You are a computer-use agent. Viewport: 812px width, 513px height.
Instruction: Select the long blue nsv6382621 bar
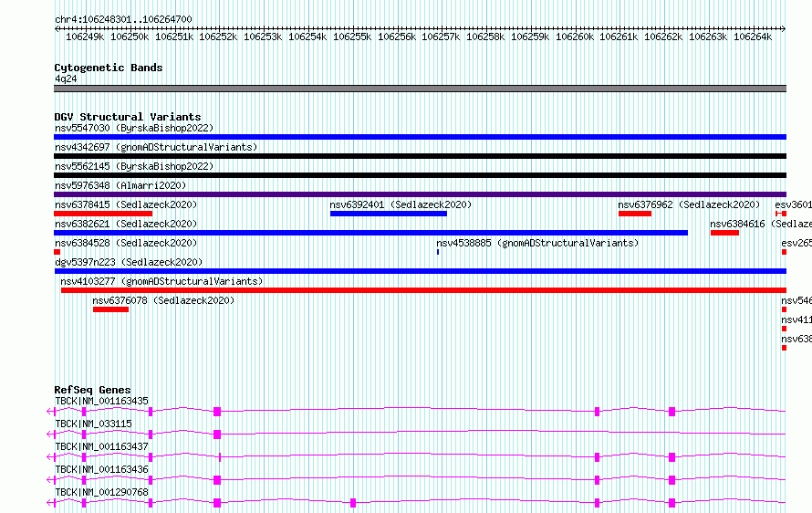[370, 233]
